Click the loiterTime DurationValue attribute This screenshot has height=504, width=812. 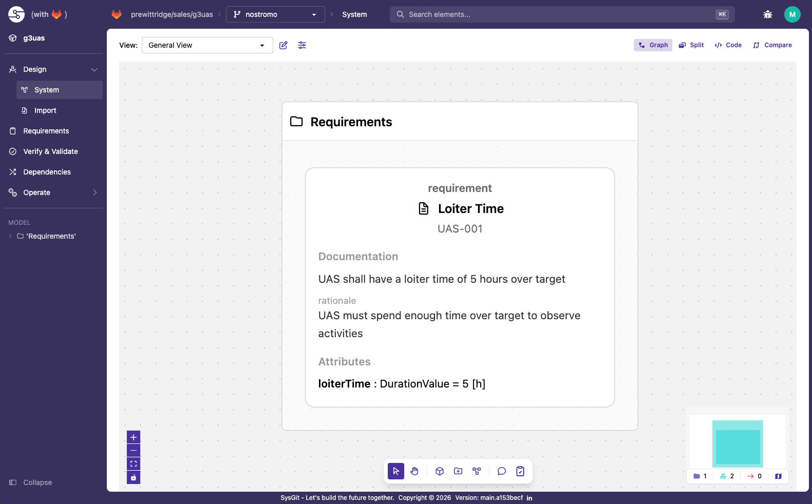pyautogui.click(x=402, y=384)
